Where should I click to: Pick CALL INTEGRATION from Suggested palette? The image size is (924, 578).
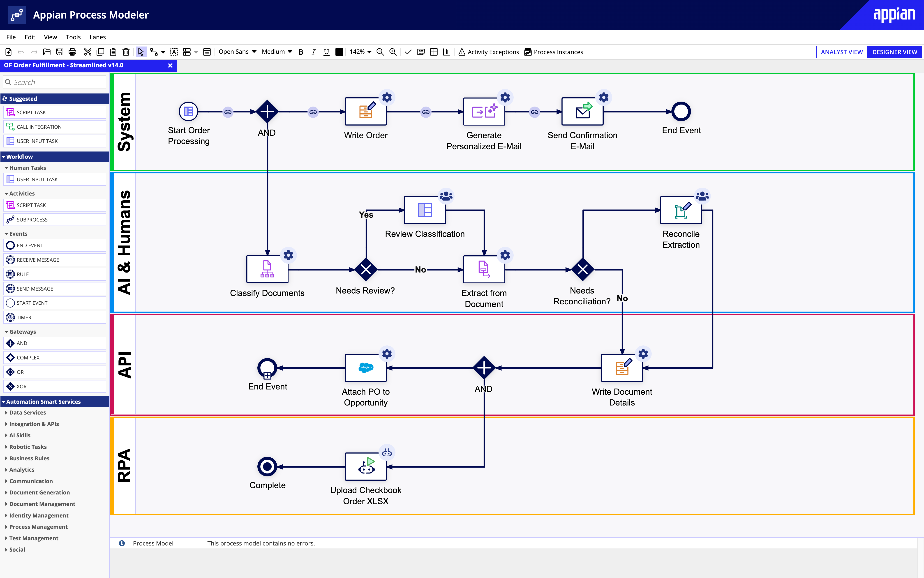coord(55,127)
